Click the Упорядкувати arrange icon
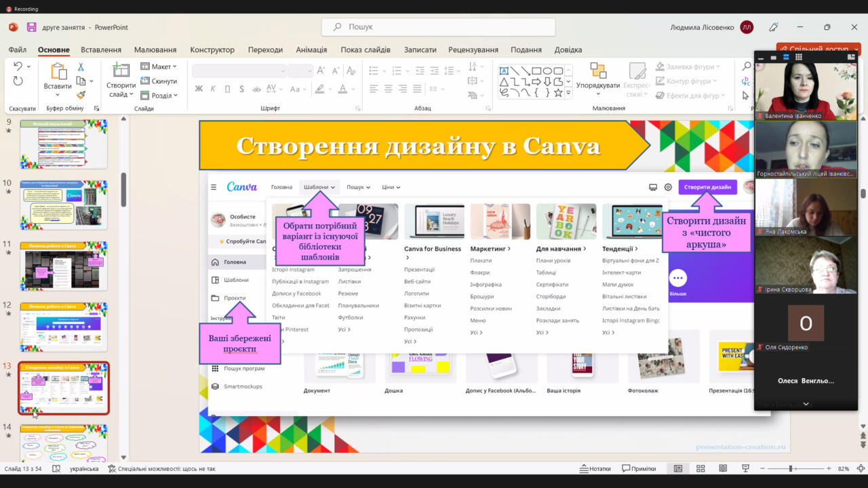This screenshot has width=868, height=488. pyautogui.click(x=598, y=70)
